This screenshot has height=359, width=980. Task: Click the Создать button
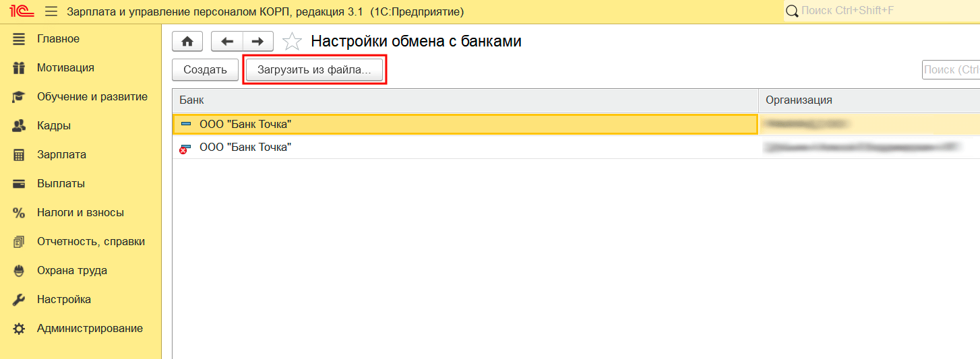click(x=205, y=70)
